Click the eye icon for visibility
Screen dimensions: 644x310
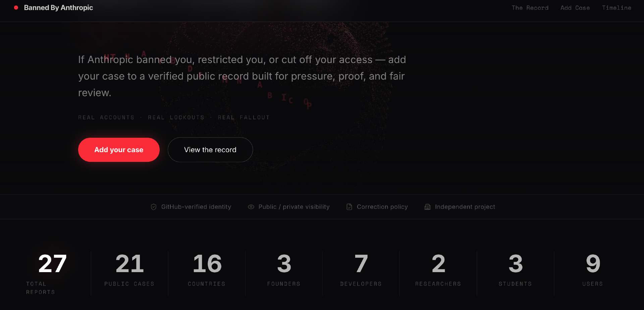click(251, 207)
